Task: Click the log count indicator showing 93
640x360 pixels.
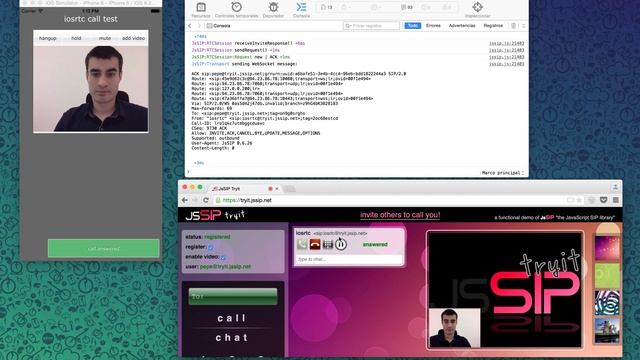Action: tap(407, 7)
